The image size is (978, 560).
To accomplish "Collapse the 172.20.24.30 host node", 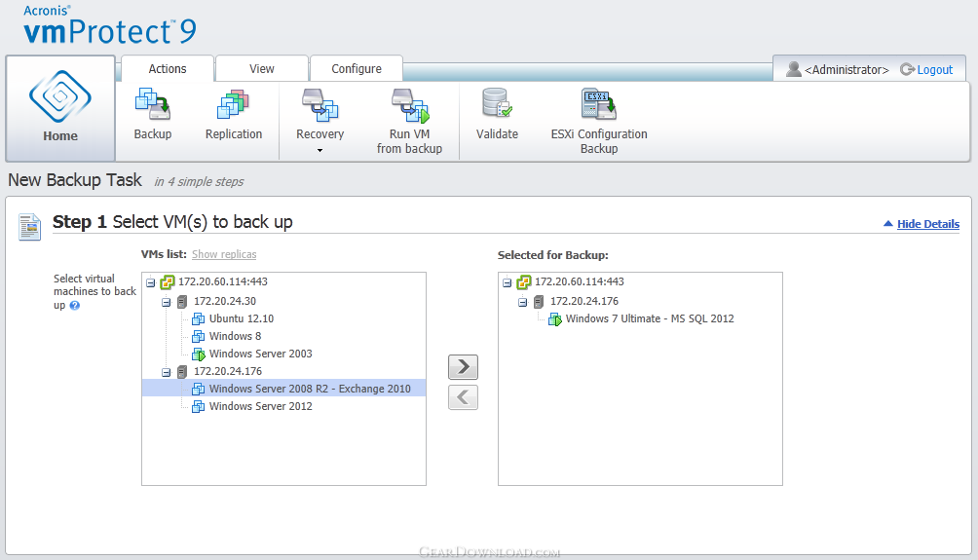I will [166, 303].
